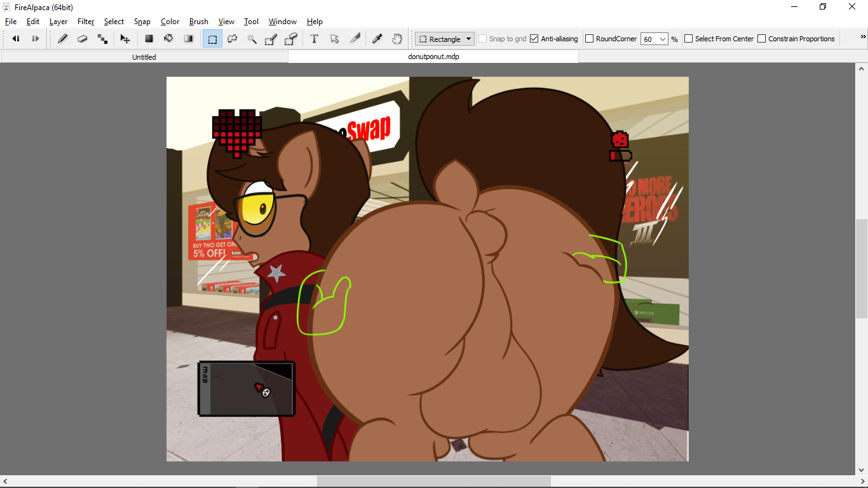The image size is (868, 488).
Task: Click the horizontal scrollbar thumb
Action: [433, 482]
